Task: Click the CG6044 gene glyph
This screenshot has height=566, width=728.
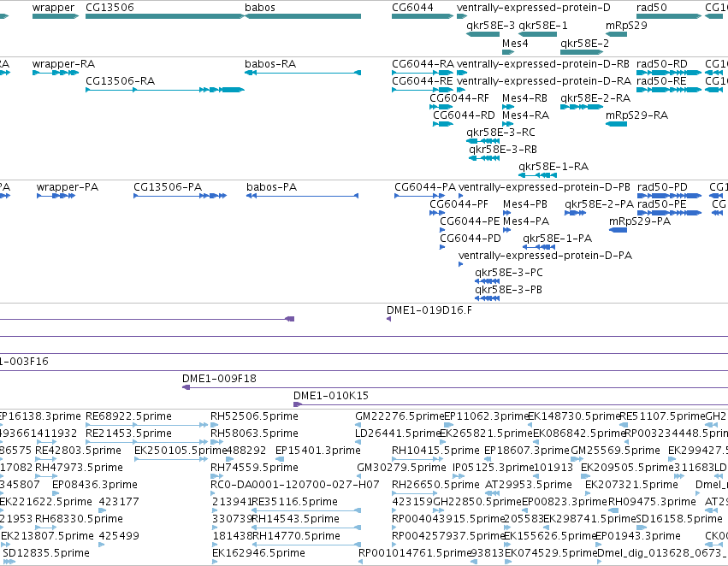Action: [423, 16]
